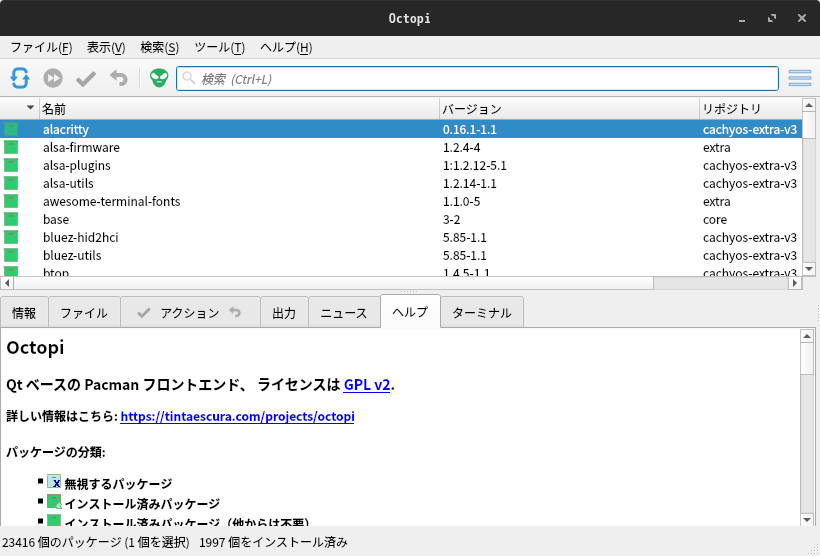Focus the 検索 (Ctrl+L) search field
The height and width of the screenshot is (556, 820).
pyautogui.click(x=477, y=78)
